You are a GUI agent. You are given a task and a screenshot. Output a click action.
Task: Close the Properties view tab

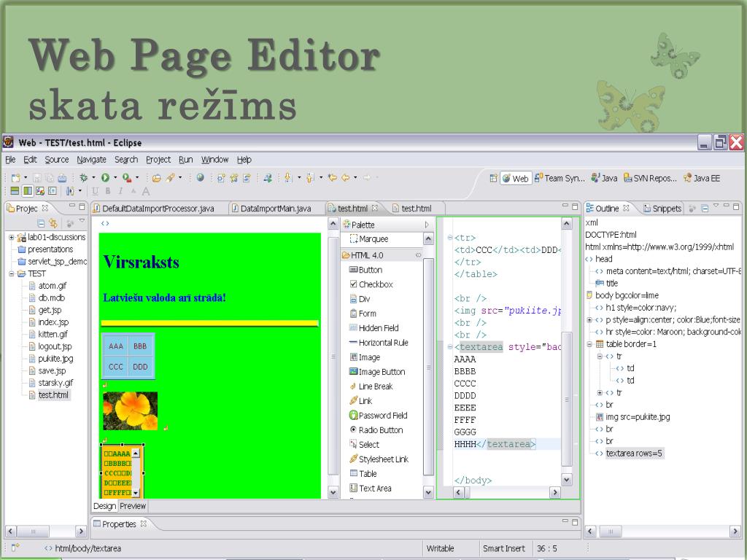coord(144,524)
